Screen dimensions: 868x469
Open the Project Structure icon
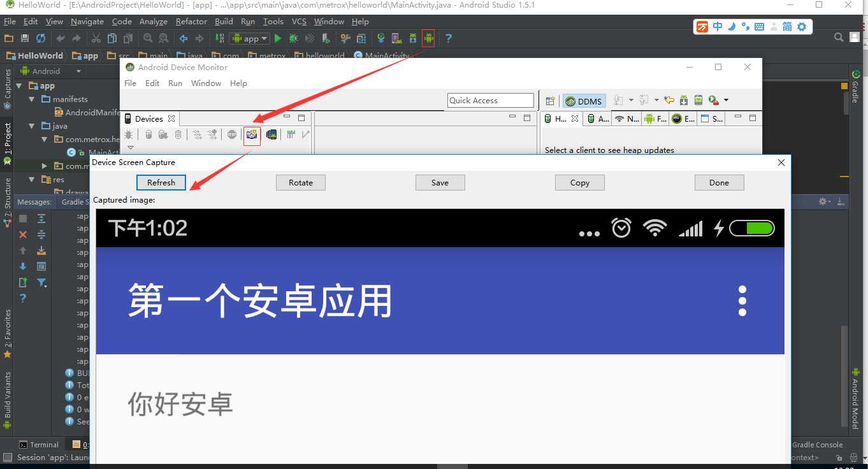[361, 38]
